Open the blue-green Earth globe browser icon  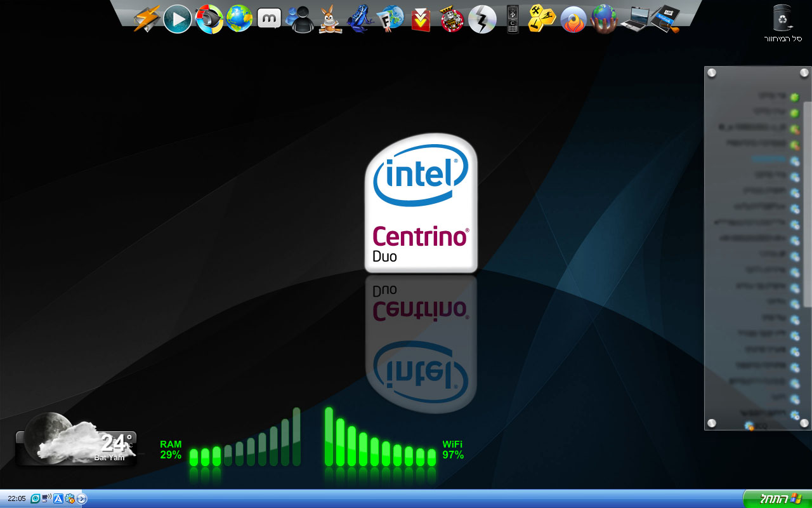(x=239, y=19)
